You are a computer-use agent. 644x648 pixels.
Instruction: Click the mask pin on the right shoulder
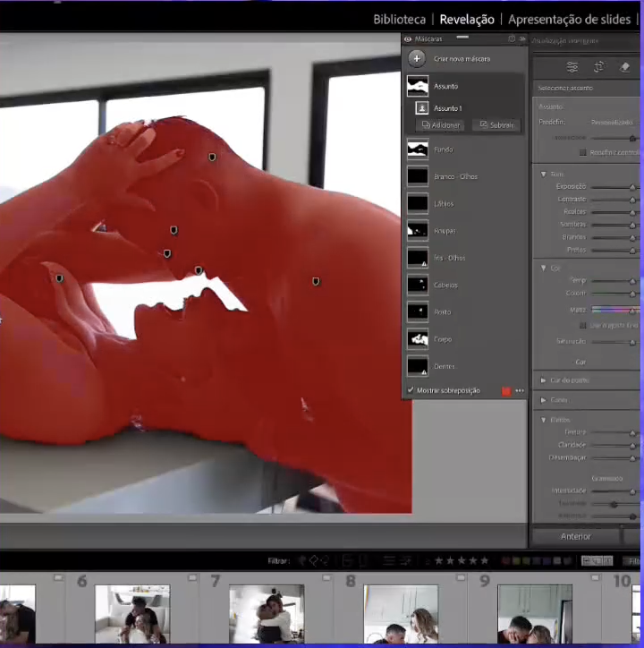click(316, 282)
